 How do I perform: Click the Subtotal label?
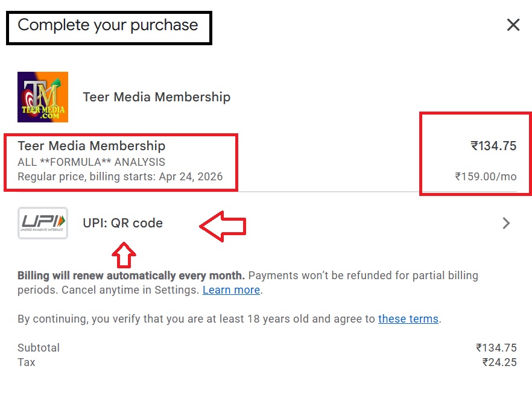point(39,348)
